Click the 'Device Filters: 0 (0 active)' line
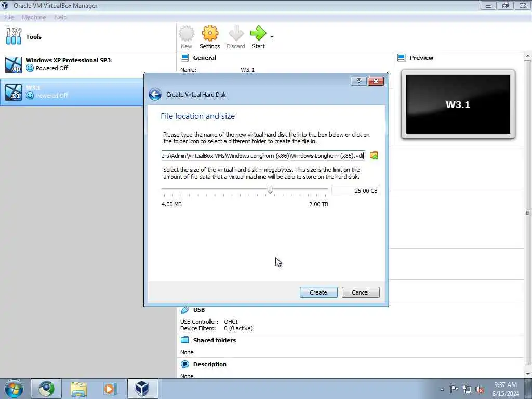Image resolution: width=532 pixels, height=399 pixels. [217, 328]
